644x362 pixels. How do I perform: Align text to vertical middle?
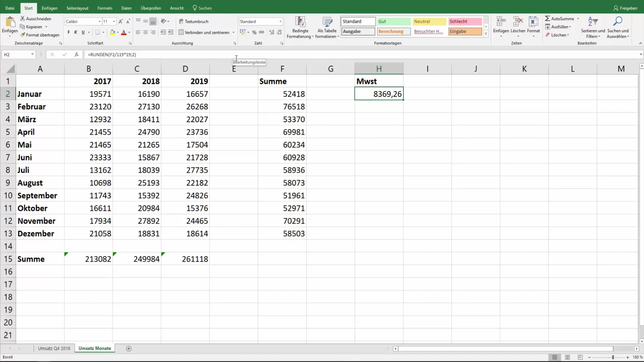(146, 21)
